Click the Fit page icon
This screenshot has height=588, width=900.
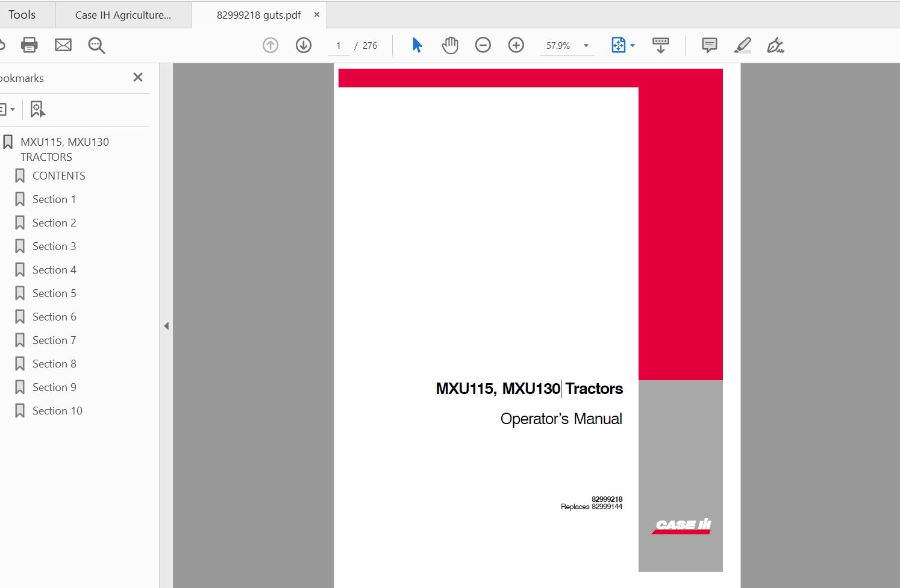click(618, 45)
